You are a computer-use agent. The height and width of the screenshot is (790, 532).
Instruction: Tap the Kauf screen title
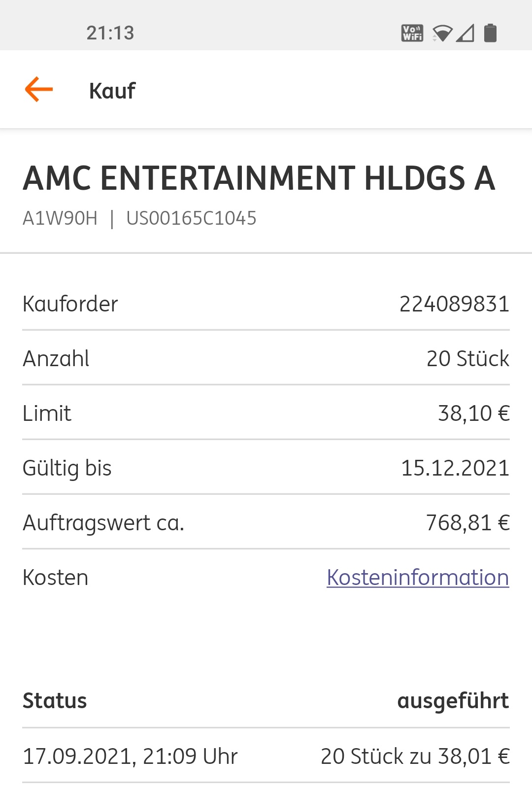[x=112, y=91]
